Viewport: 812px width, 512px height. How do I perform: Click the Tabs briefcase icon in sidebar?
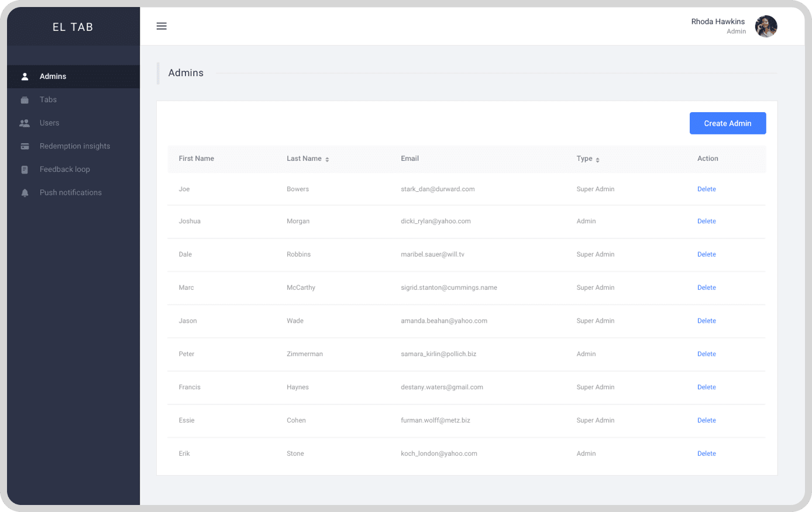pyautogui.click(x=25, y=100)
